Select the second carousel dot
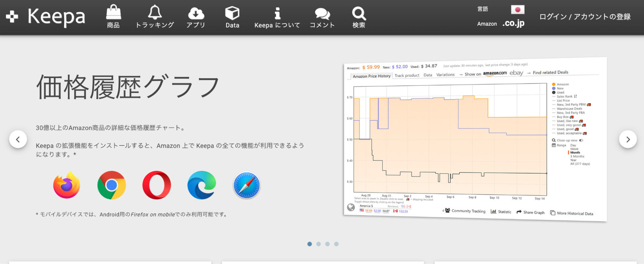Viewport: 644px width, 264px height. [x=319, y=244]
